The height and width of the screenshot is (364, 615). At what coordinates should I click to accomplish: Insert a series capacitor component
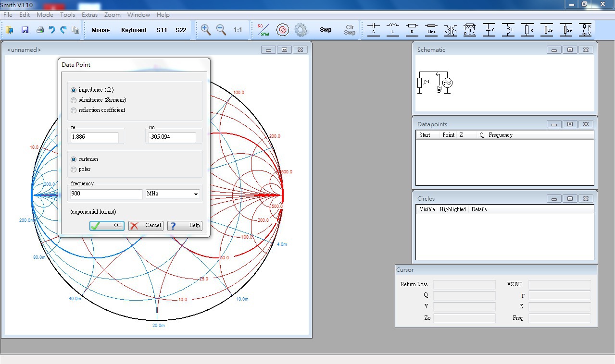[x=374, y=29]
